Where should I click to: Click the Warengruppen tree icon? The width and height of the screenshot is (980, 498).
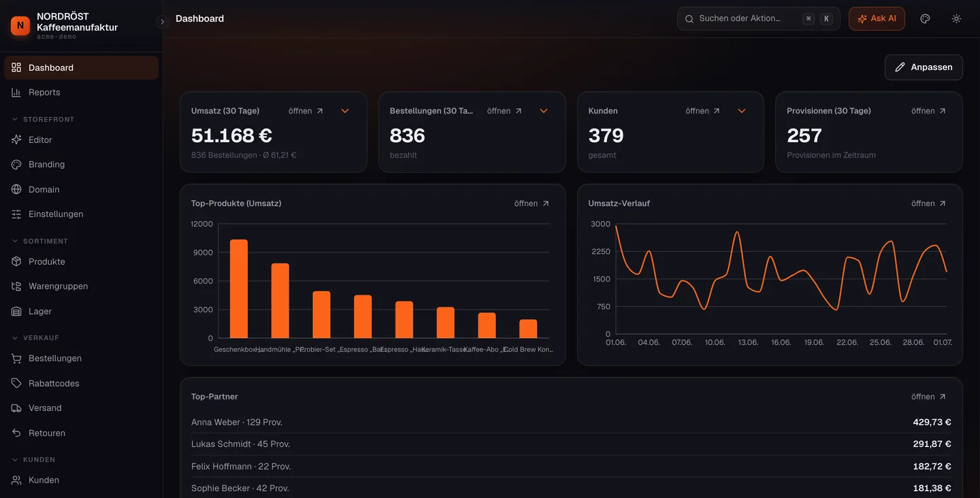coord(16,286)
